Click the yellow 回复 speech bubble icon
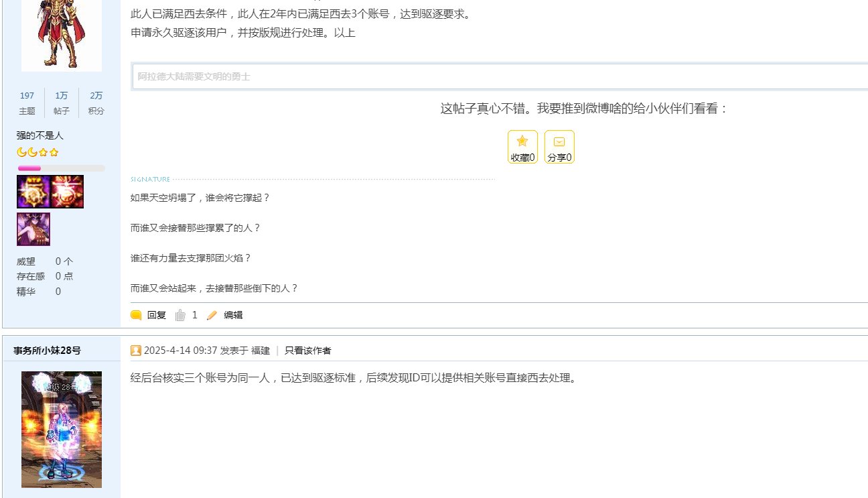This screenshot has height=498, width=868. click(x=136, y=315)
